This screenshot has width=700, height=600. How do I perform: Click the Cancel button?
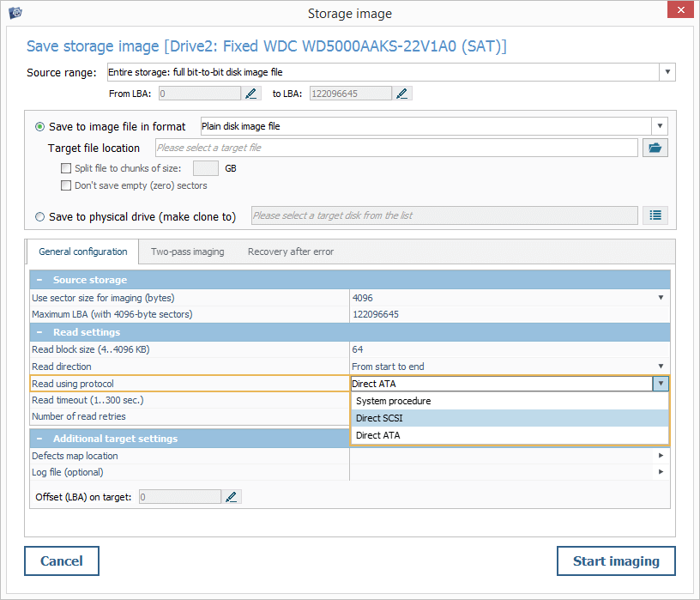(x=62, y=561)
